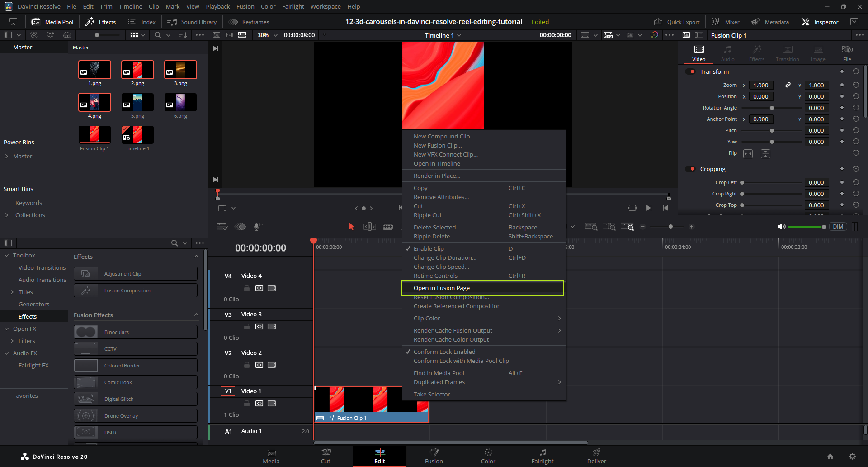Viewport: 868px width, 467px height.
Task: Open the Deliver page
Action: coord(596,456)
